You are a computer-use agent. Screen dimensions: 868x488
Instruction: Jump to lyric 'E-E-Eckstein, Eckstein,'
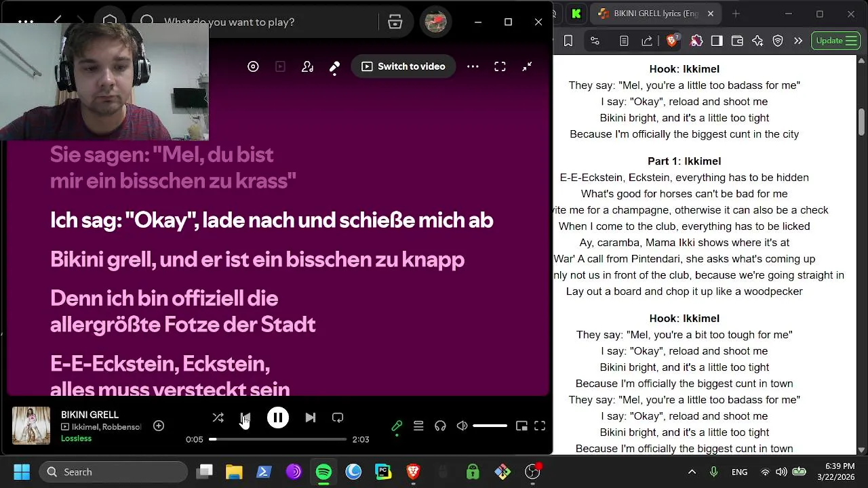click(x=170, y=376)
